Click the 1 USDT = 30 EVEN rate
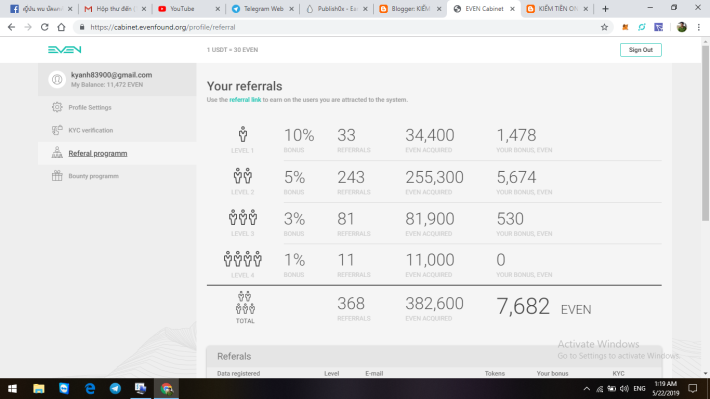Viewport: 710px width, 399px height. tap(232, 50)
